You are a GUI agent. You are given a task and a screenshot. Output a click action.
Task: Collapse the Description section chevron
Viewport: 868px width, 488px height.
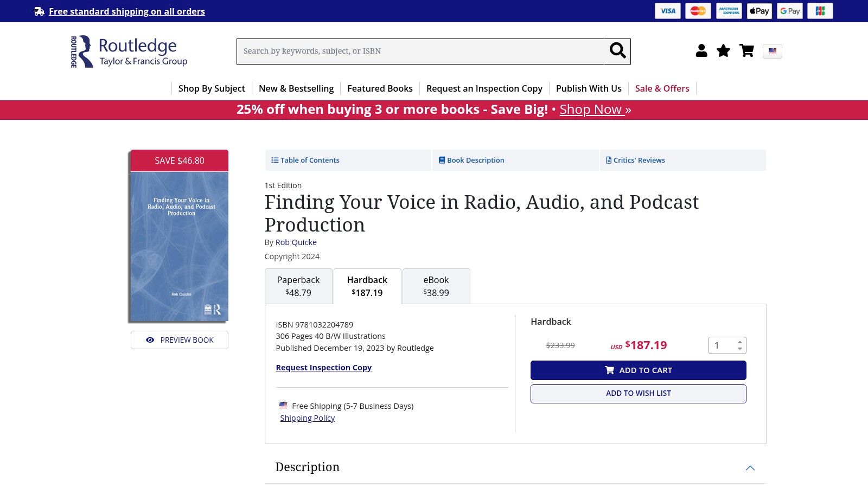pyautogui.click(x=750, y=468)
